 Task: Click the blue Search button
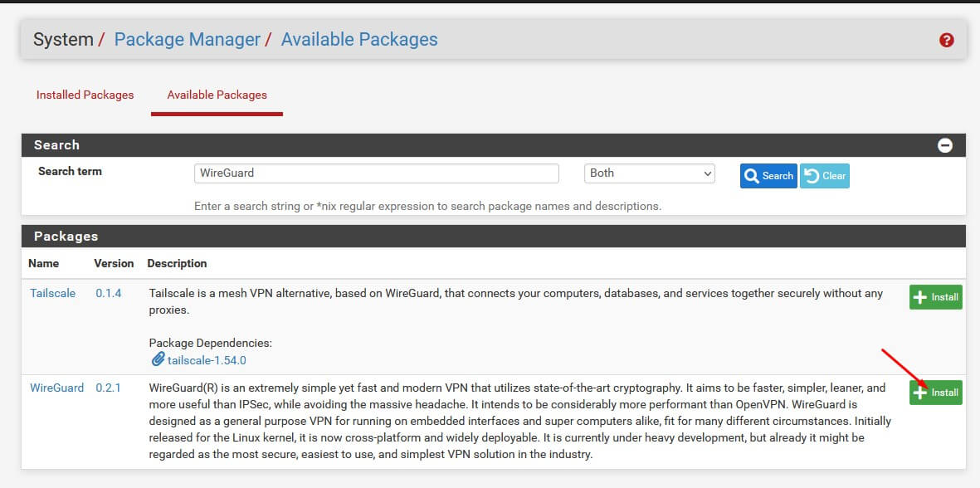[768, 176]
